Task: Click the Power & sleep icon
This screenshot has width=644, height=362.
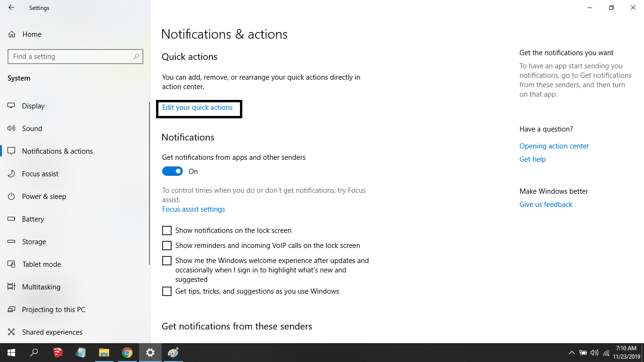Action: [x=12, y=197]
